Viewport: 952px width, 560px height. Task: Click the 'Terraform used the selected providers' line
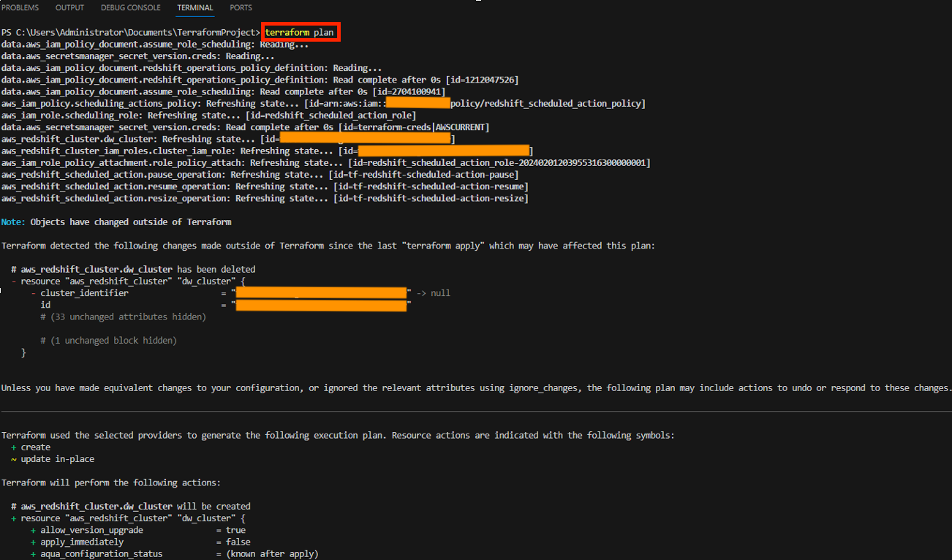(x=338, y=436)
